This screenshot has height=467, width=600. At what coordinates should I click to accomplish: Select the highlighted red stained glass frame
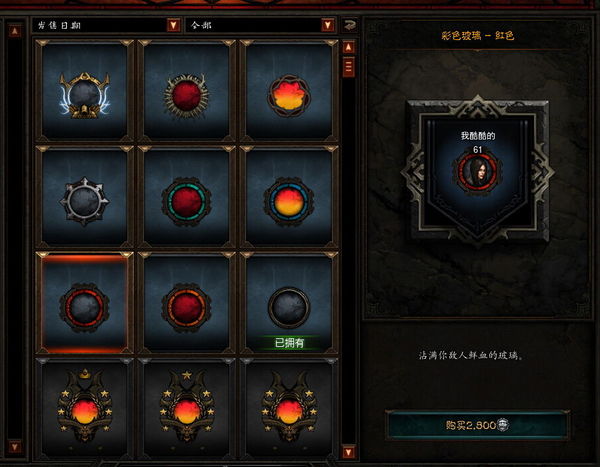84,303
